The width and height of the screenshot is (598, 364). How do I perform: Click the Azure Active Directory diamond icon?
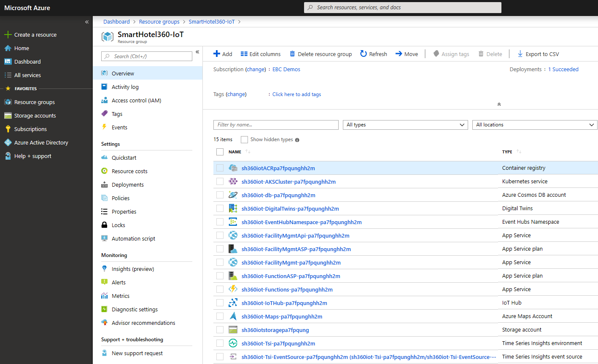(8, 142)
